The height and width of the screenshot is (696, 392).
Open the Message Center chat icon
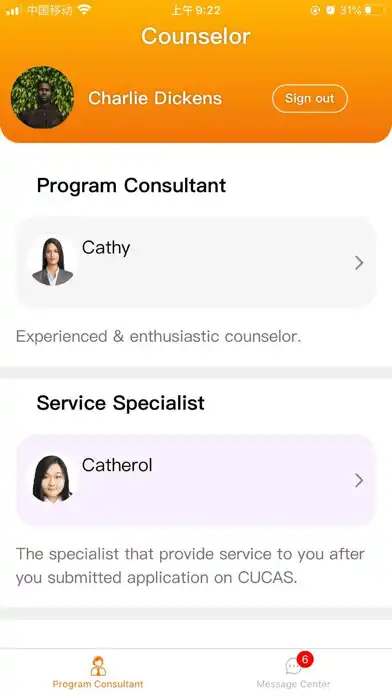(293, 667)
